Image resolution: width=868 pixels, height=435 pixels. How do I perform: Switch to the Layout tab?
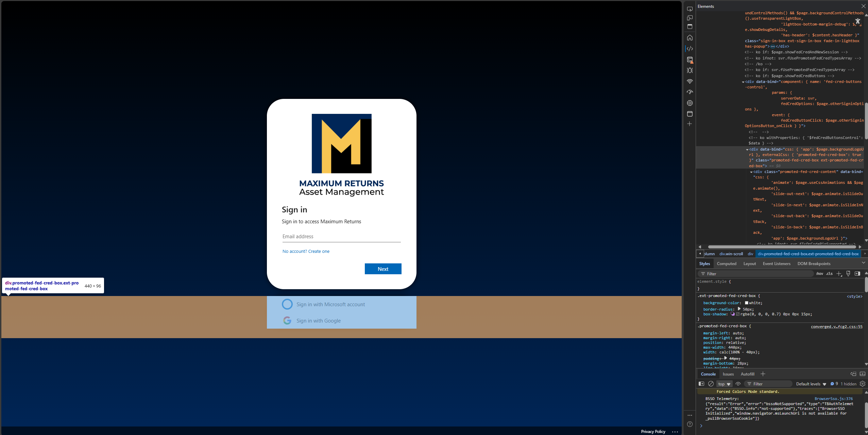pos(750,263)
